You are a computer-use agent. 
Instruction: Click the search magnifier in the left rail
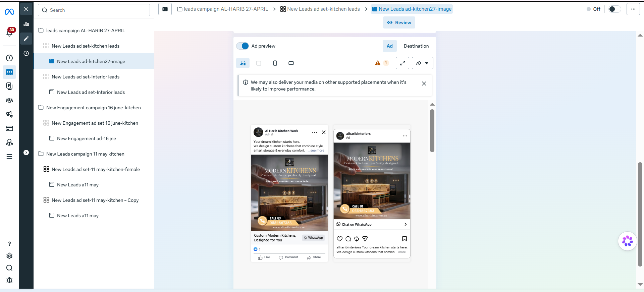[9, 268]
